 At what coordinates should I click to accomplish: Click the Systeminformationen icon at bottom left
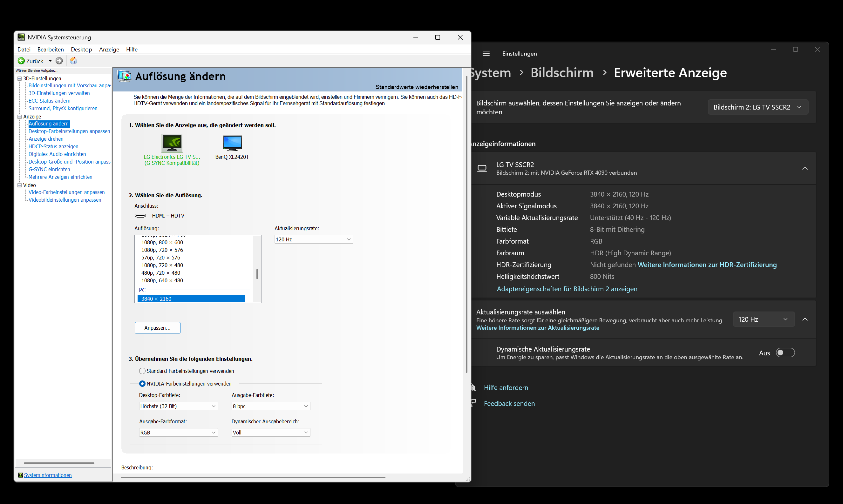[x=21, y=475]
